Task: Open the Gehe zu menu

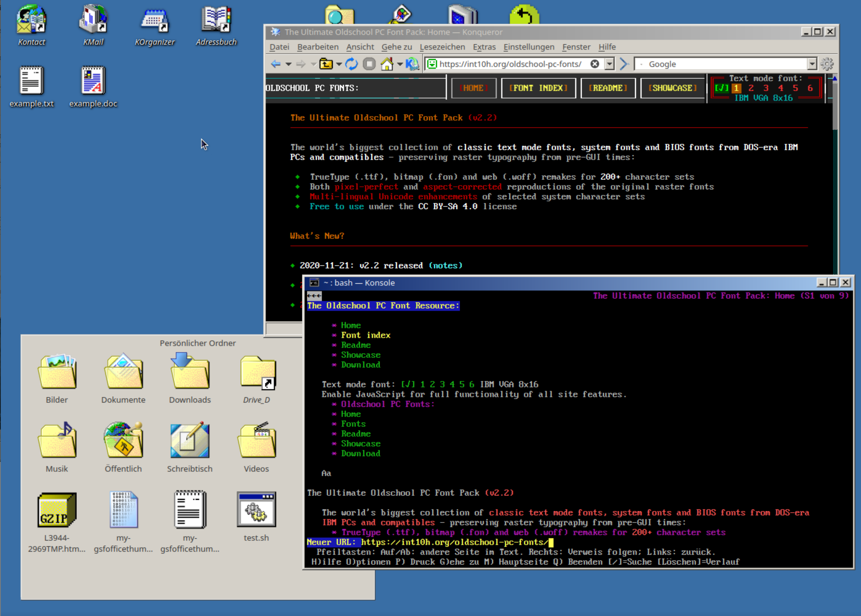Action: [396, 47]
